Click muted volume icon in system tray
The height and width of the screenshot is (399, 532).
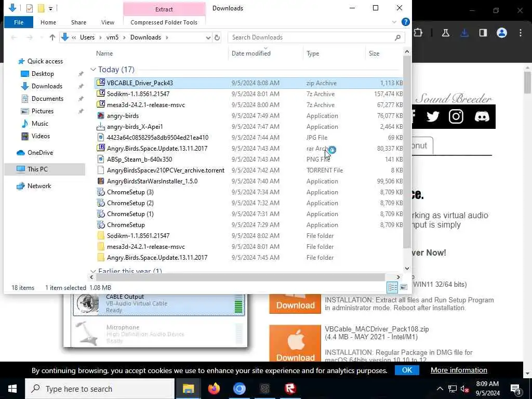tap(465, 389)
